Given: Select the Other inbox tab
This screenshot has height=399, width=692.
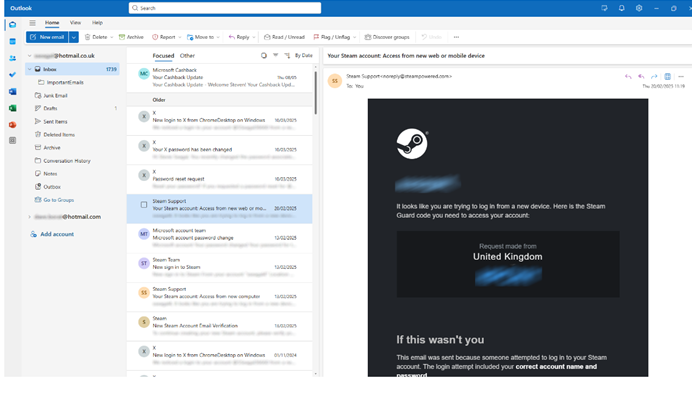Looking at the screenshot, I should (x=187, y=56).
